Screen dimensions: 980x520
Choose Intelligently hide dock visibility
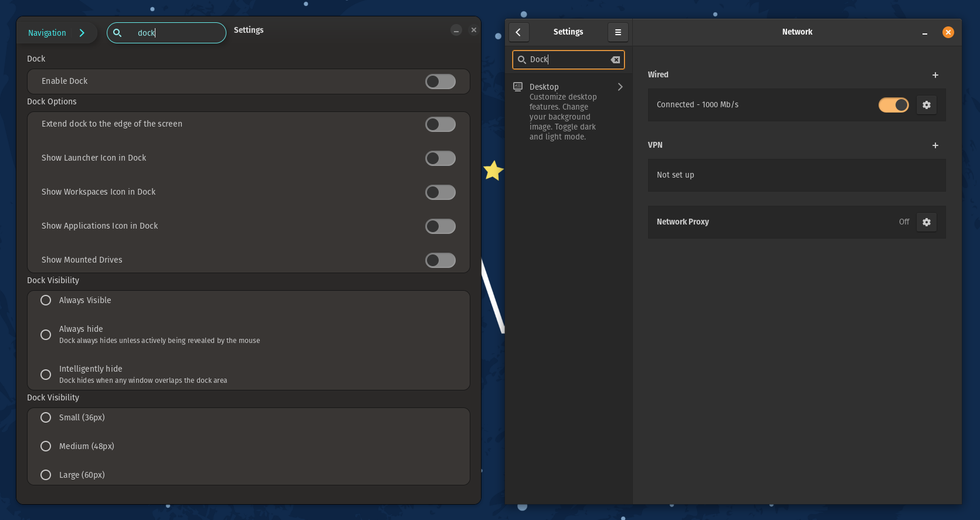click(46, 375)
